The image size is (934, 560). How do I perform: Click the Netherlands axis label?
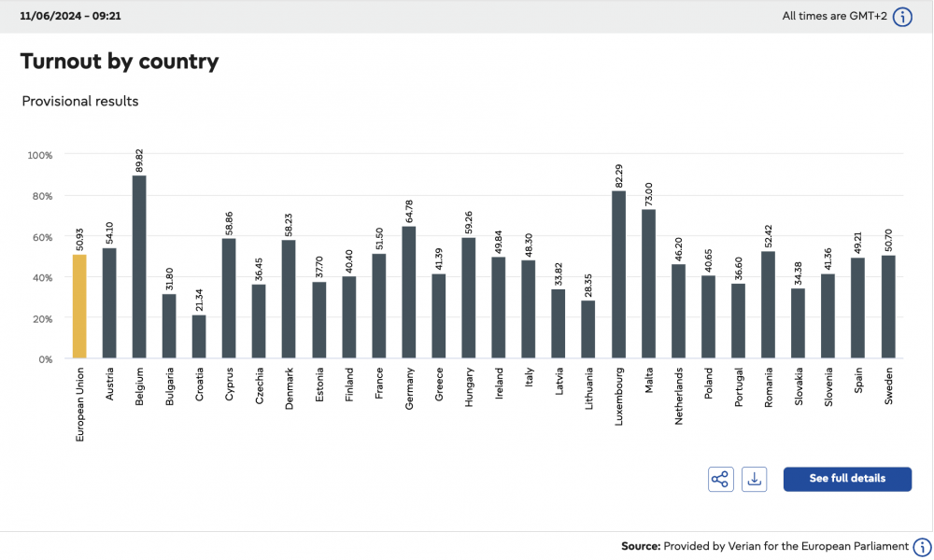point(678,396)
